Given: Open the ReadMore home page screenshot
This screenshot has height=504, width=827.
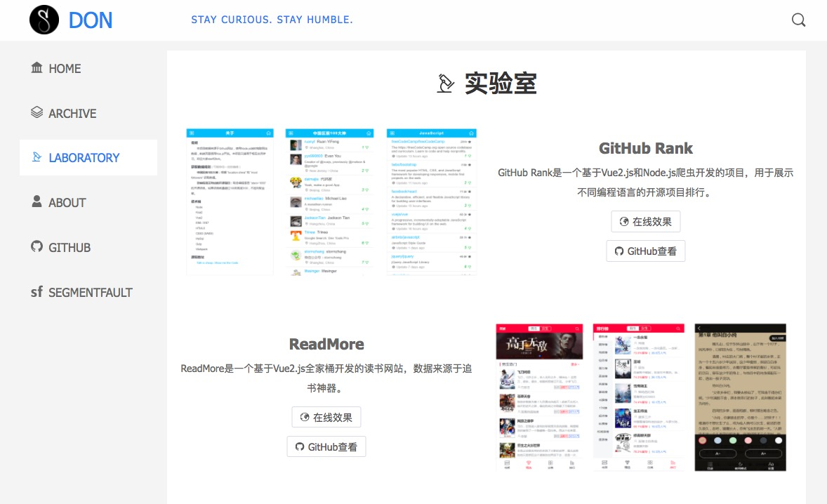Looking at the screenshot, I should [539, 397].
